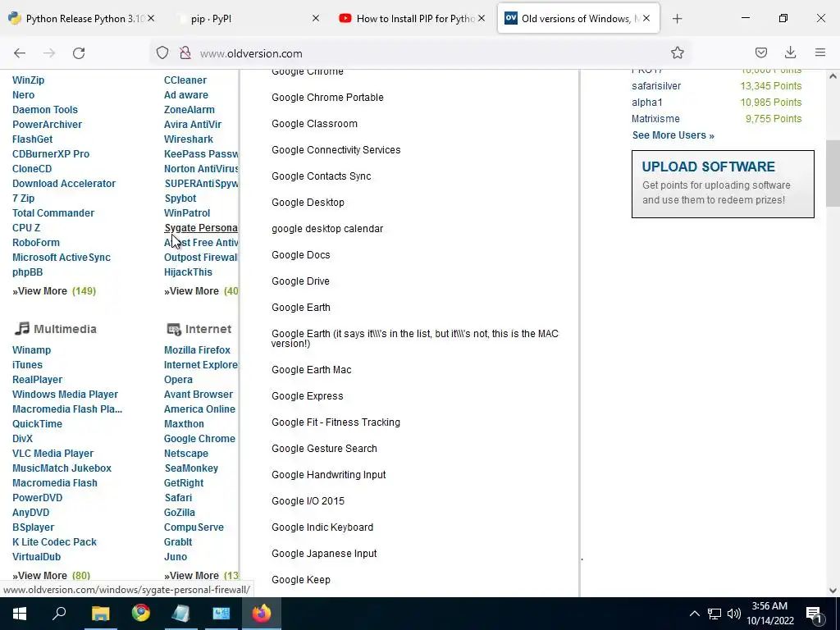The image size is (840, 630).
Task: Open the Windows Start menu
Action: (20, 614)
